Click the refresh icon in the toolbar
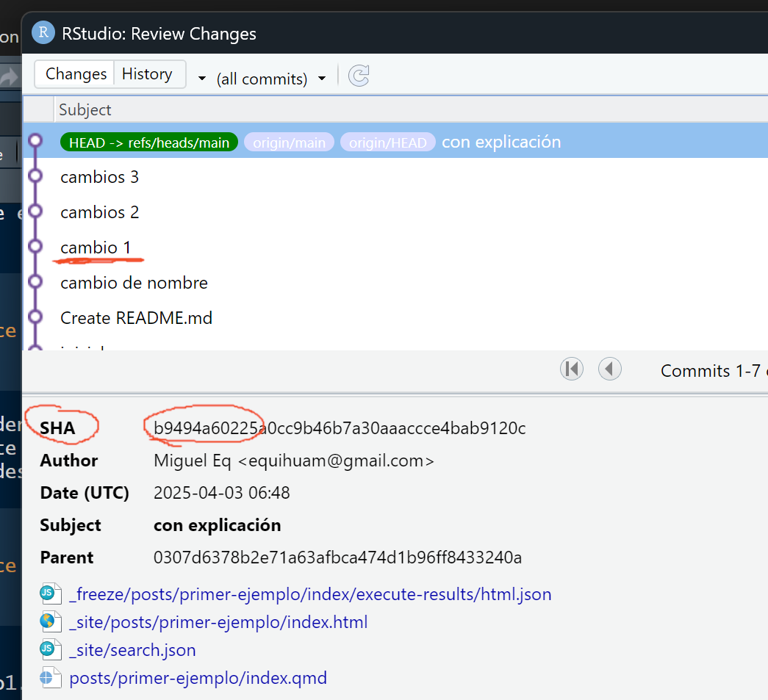768x700 pixels. point(359,76)
